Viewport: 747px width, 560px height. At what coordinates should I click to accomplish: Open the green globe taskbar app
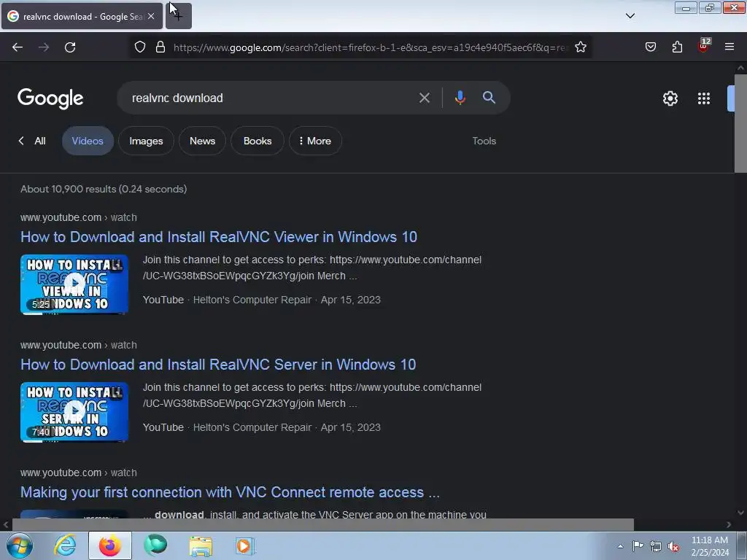155,545
